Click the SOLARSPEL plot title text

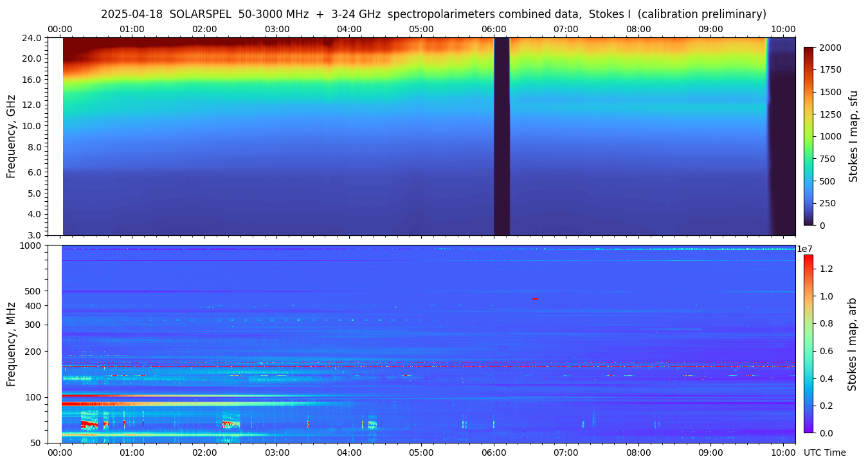click(433, 14)
